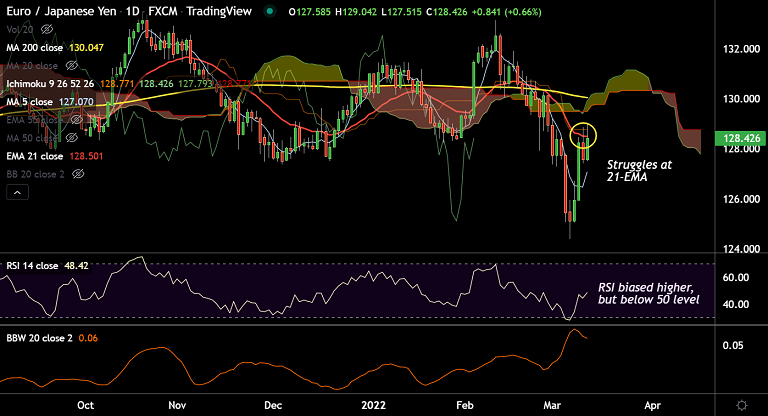
Task: Click the MA 5 value 127.070
Action: [76, 102]
